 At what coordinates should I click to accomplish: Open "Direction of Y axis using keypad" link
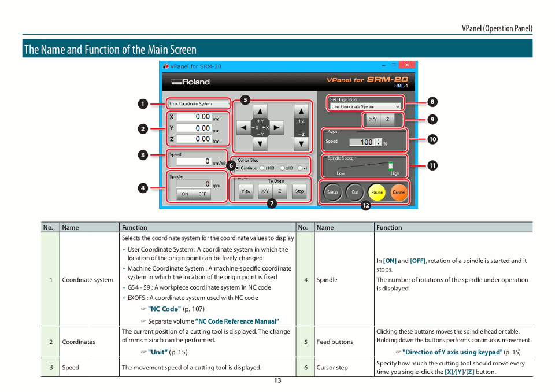[452, 352]
